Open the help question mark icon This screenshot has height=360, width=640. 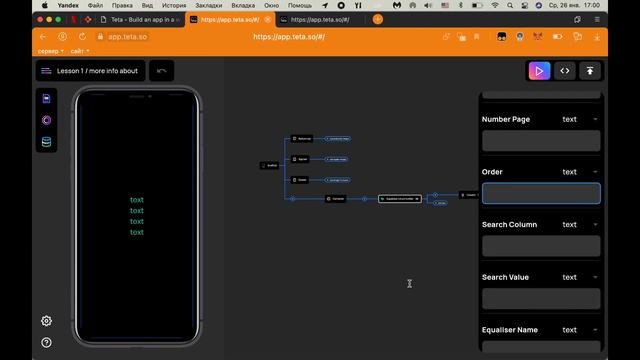46,342
